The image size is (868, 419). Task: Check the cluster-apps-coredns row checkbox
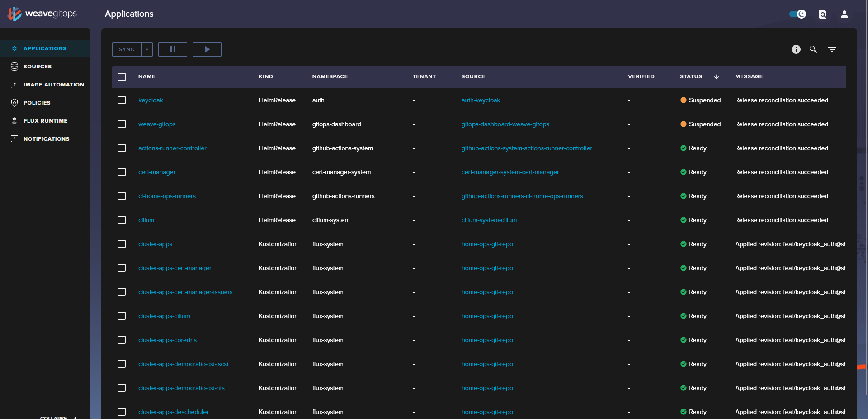point(122,340)
